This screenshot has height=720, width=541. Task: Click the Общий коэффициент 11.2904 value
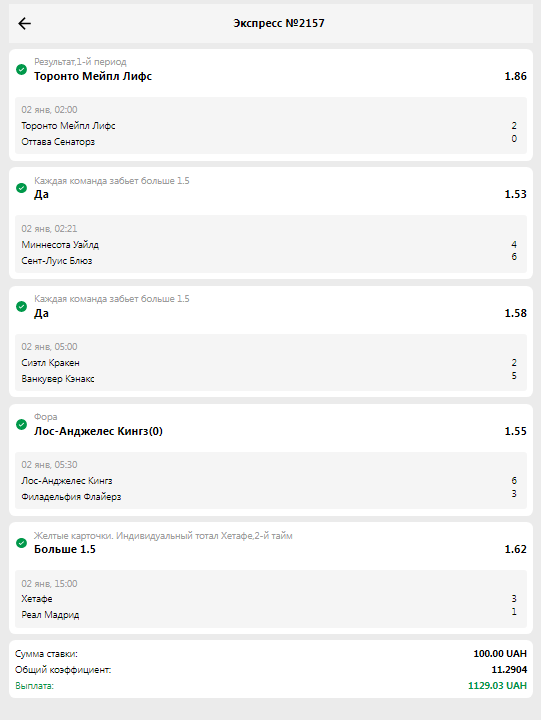tap(509, 669)
